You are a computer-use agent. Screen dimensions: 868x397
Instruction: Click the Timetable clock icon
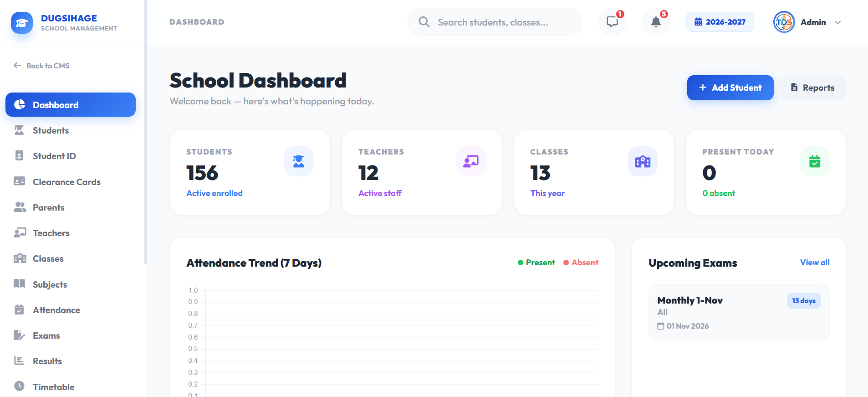[19, 386]
